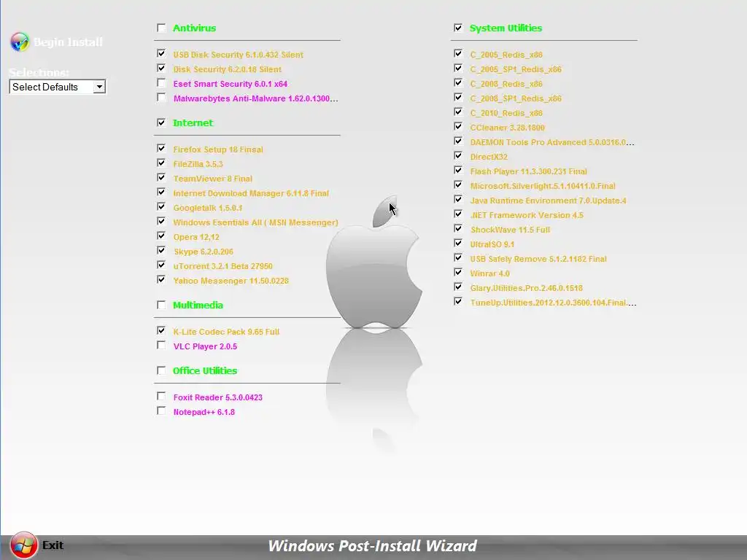Image resolution: width=747 pixels, height=560 pixels.
Task: Uncheck Firefox Setup 18 Finsal
Action: tap(161, 148)
